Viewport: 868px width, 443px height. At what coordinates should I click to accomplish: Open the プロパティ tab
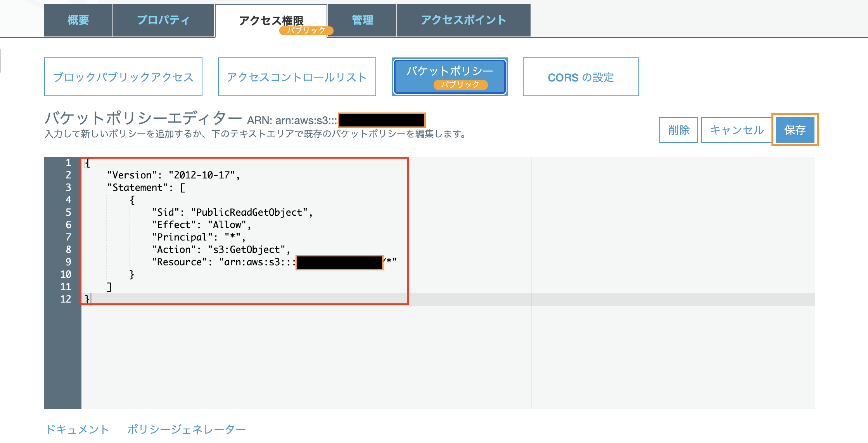pos(163,20)
